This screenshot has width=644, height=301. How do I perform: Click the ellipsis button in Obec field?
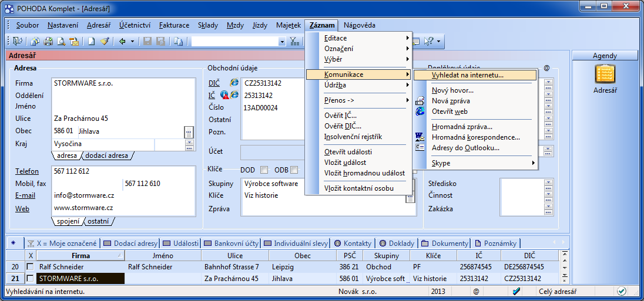point(188,132)
